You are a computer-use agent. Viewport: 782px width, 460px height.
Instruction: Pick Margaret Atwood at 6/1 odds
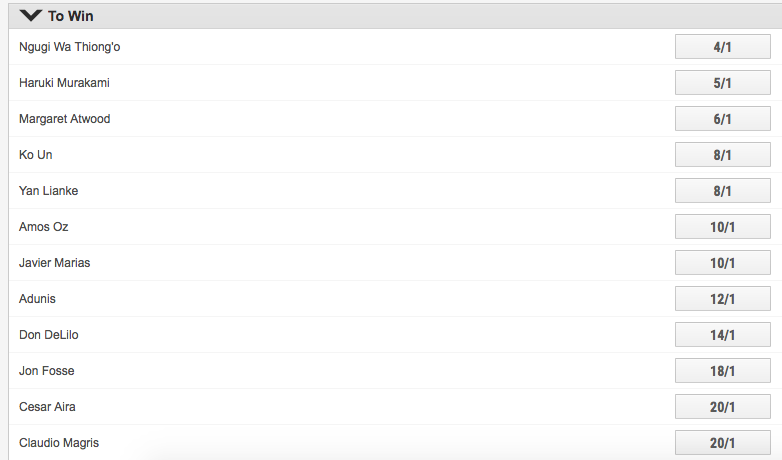click(722, 119)
